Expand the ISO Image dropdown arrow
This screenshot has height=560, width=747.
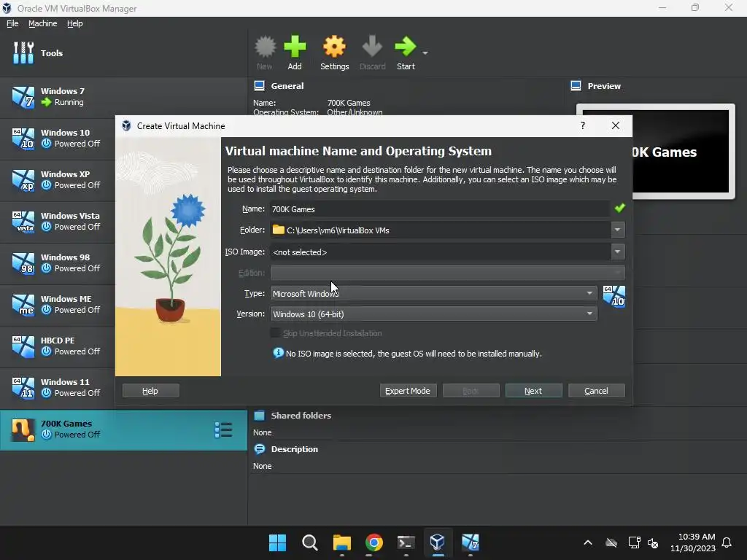point(617,252)
